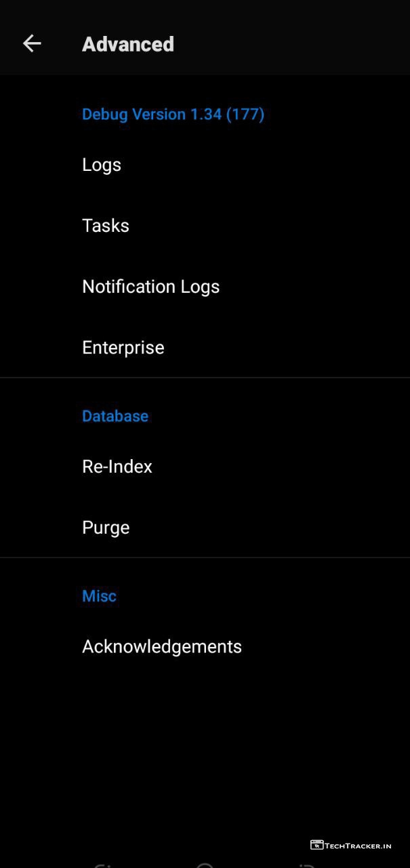Click the empty area below Acknowledgements

click(x=205, y=746)
